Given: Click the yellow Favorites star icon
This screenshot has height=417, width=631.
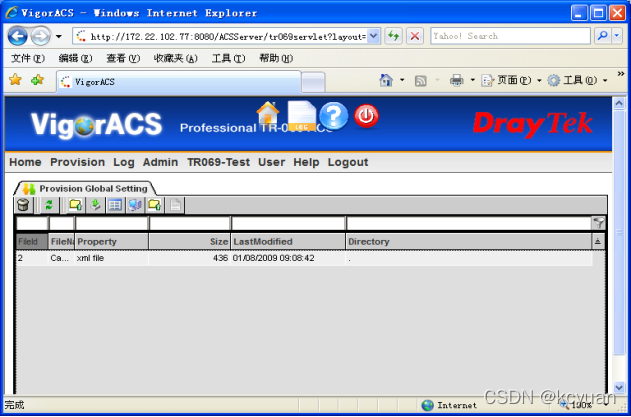Looking at the screenshot, I should point(15,80).
